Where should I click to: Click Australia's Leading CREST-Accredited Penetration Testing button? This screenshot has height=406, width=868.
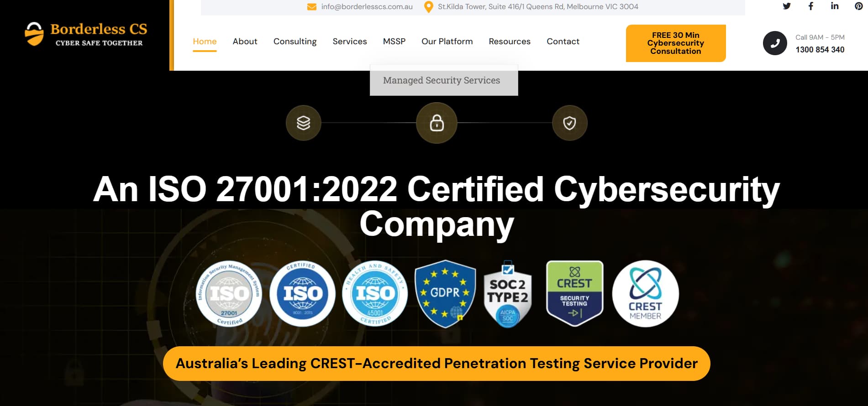[437, 364]
